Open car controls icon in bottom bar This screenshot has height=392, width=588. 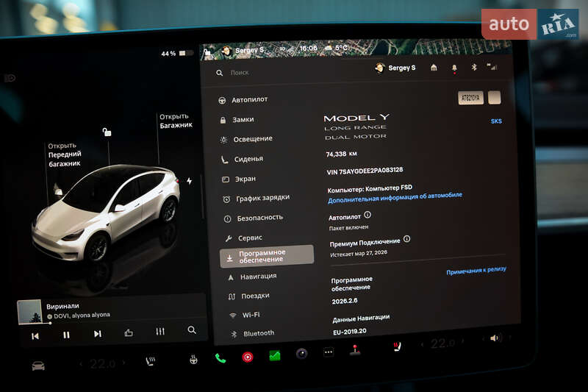coord(38,366)
